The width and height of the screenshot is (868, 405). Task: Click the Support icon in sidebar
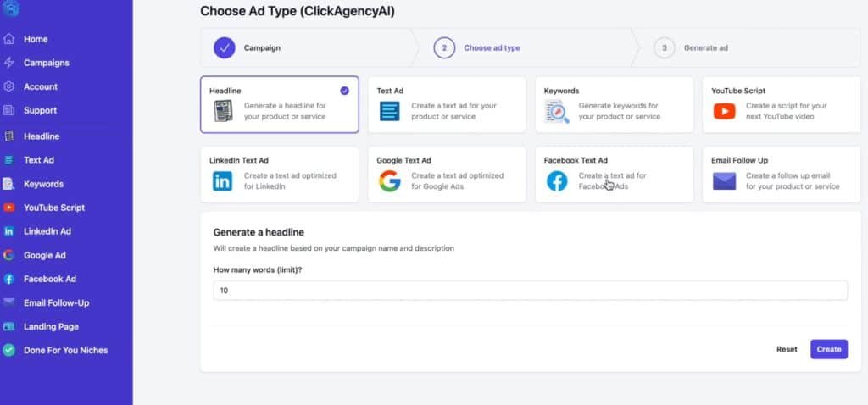click(x=8, y=111)
